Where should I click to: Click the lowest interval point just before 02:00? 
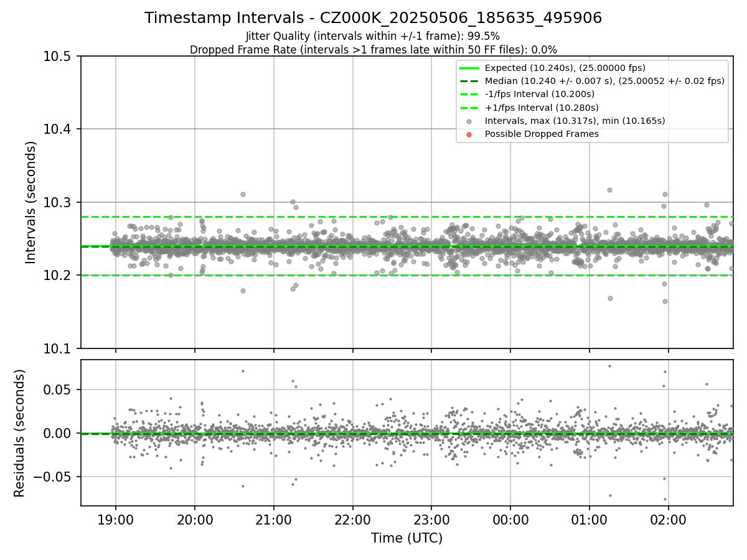pyautogui.click(x=665, y=301)
